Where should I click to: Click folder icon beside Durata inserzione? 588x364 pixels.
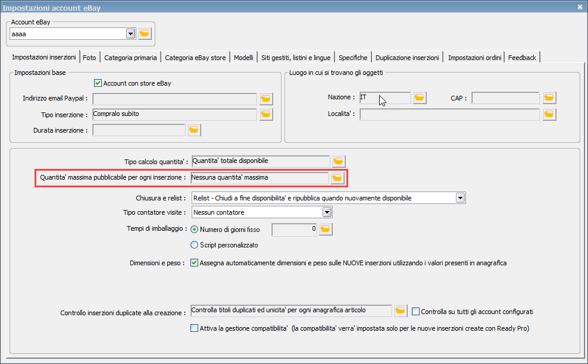pyautogui.click(x=194, y=130)
